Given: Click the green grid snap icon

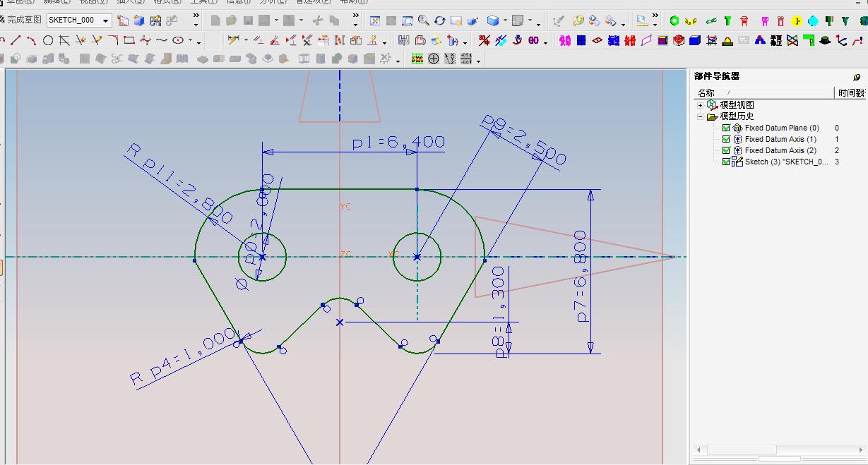Looking at the screenshot, I should 417,59.
